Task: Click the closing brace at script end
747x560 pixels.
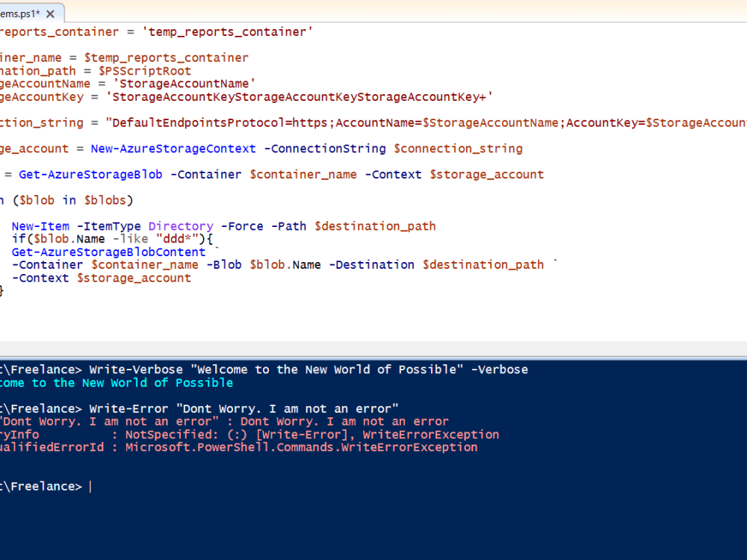Action: coord(3,290)
